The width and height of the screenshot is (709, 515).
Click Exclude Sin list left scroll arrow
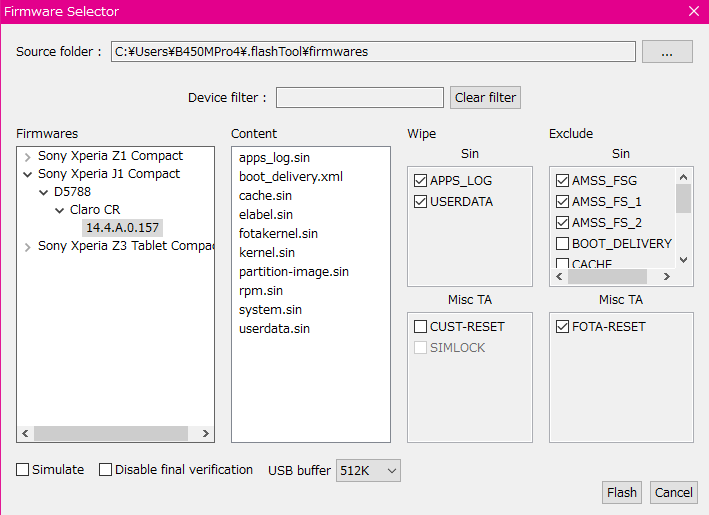[x=559, y=276]
